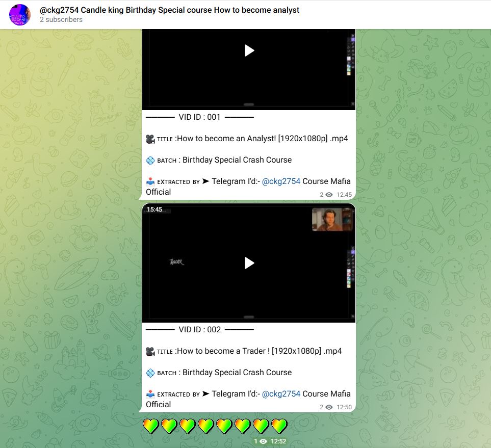Open the 12:52 timestamp under the hearts
Image resolution: width=491 pixels, height=448 pixels.
pyautogui.click(x=278, y=441)
